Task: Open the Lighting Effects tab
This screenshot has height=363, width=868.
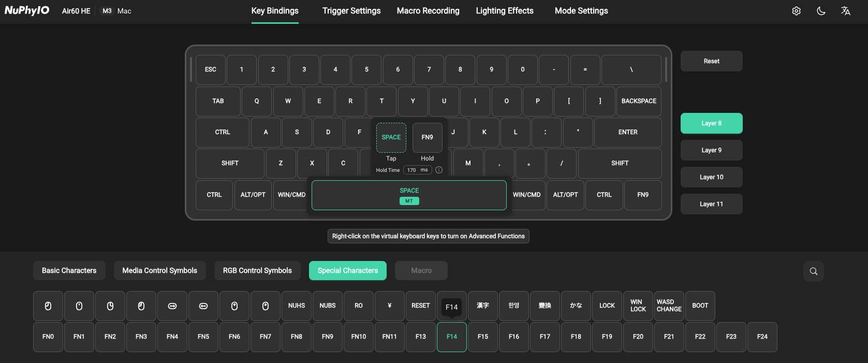Action: pos(504,11)
